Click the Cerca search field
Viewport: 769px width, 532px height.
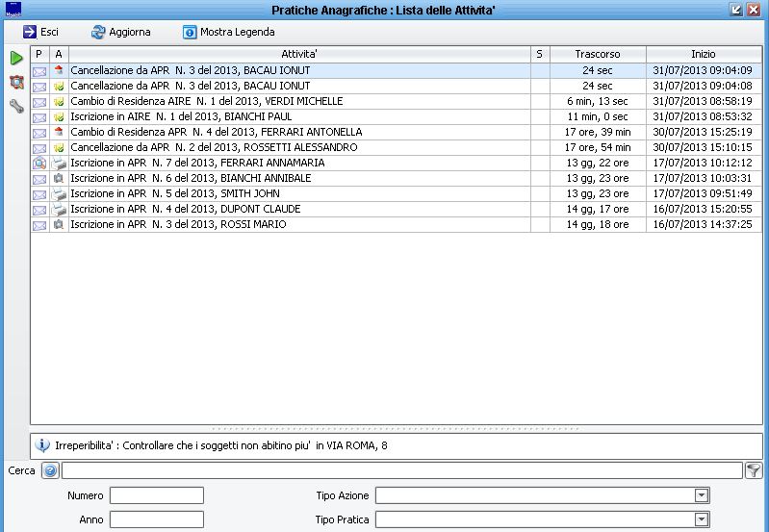[x=401, y=470]
